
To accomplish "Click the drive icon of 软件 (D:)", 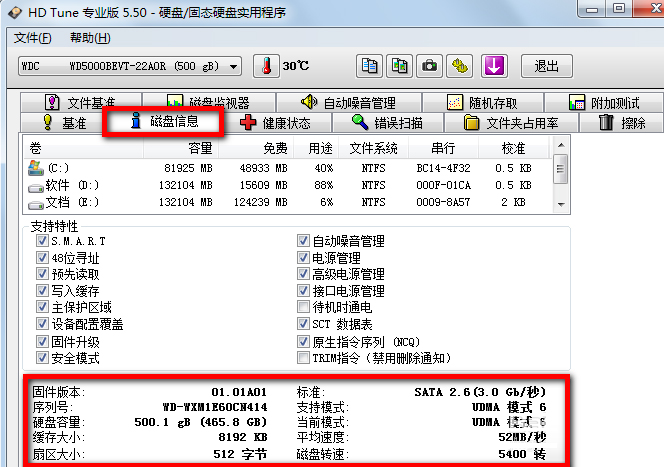I will [x=36, y=188].
